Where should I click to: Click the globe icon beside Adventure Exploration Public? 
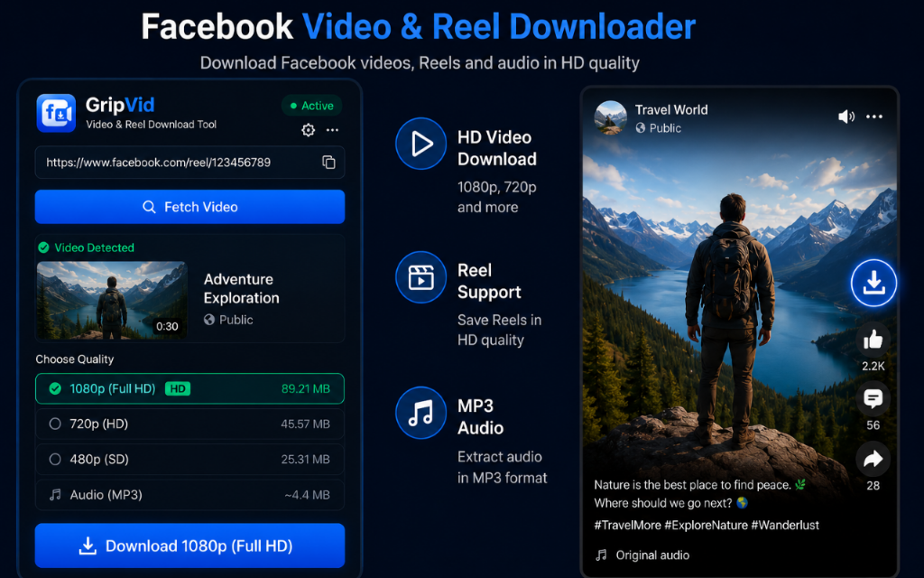pyautogui.click(x=209, y=320)
